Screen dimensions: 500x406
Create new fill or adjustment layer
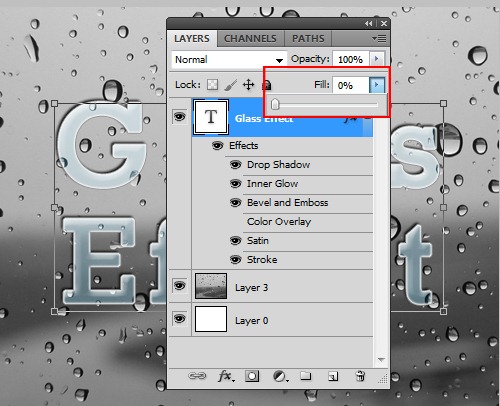point(280,377)
